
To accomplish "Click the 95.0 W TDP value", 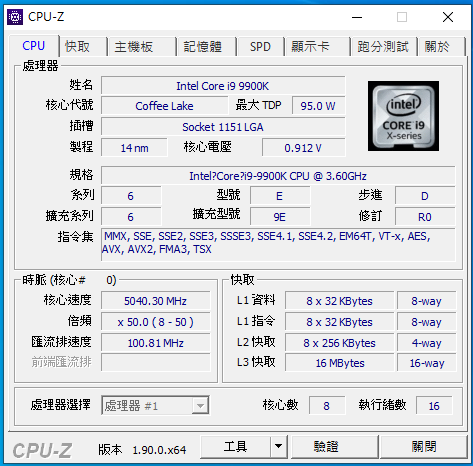I will click(318, 106).
